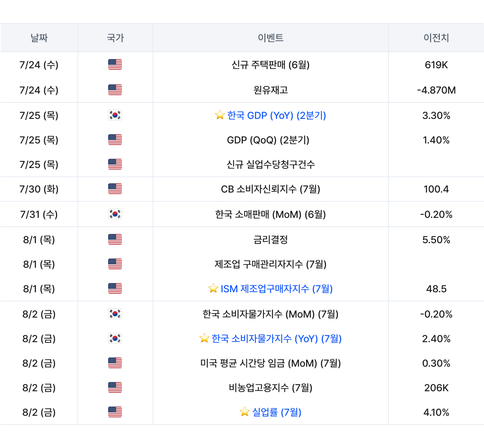
Task: Open the 한국 소비자물가지수 (YoY) (7월) link
Action: pos(277,339)
